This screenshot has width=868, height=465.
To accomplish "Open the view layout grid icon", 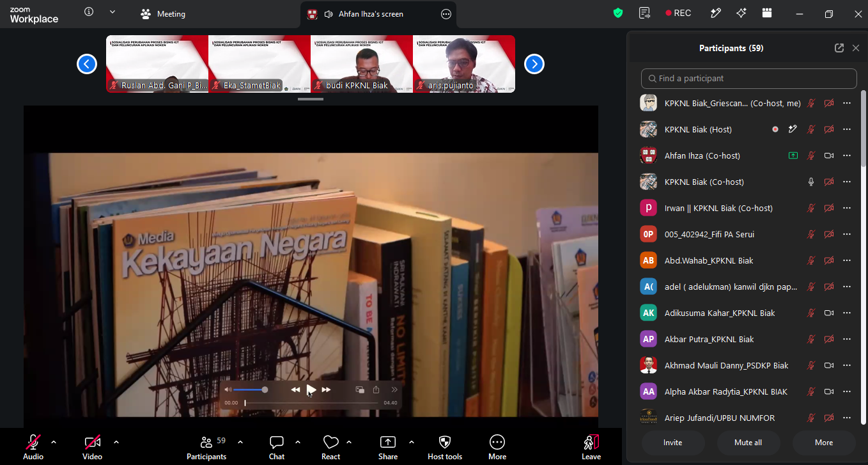I will tap(767, 13).
